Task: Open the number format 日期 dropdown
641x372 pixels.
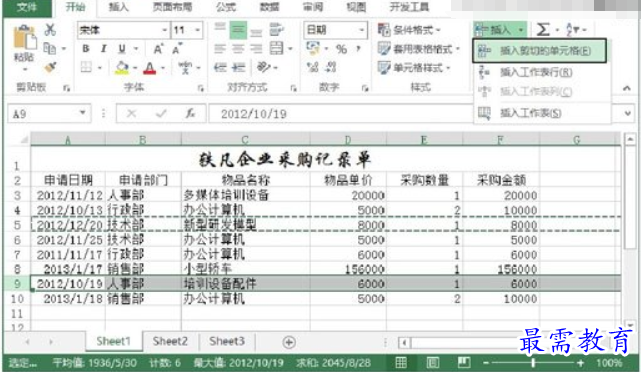Action: click(x=362, y=30)
